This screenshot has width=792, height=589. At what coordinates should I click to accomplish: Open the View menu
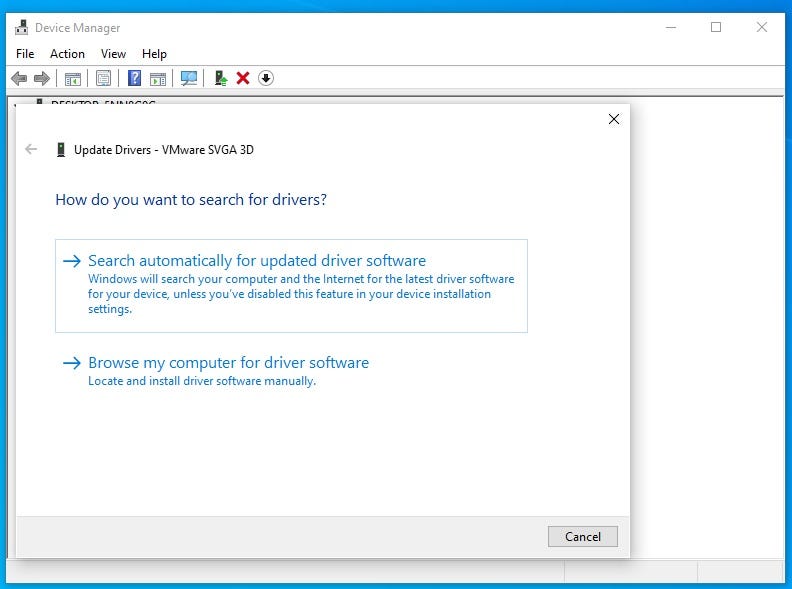[113, 54]
